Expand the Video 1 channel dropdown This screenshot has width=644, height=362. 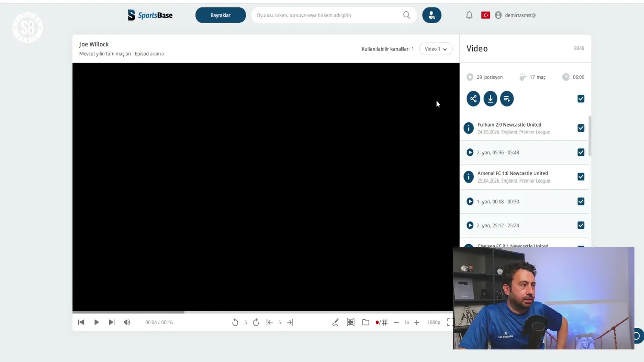[436, 49]
